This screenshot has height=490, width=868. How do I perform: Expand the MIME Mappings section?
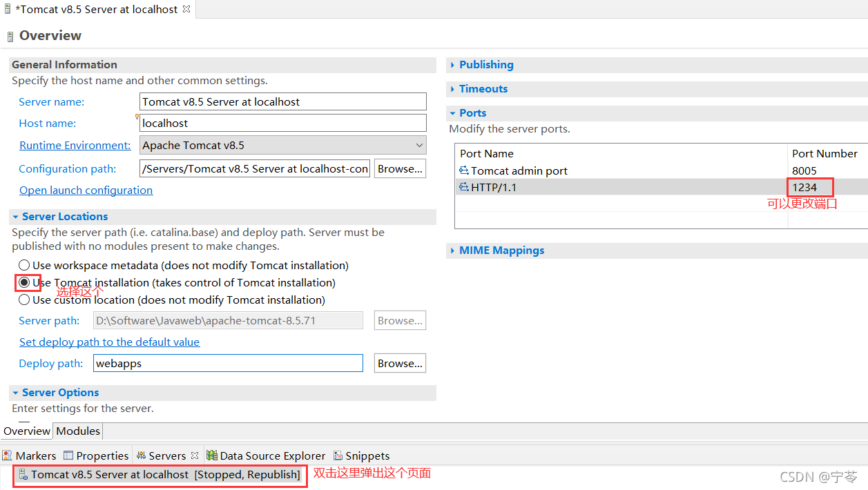[x=452, y=251]
